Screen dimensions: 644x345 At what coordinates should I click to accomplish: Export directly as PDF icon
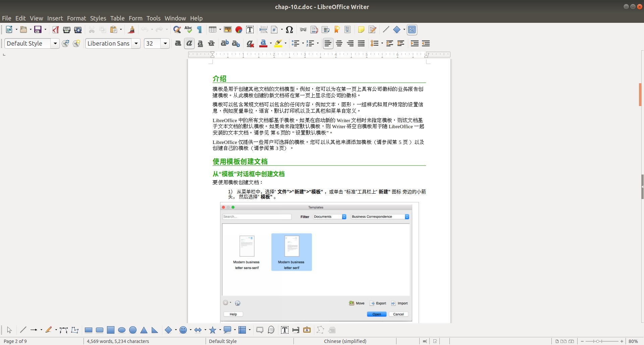click(x=55, y=30)
